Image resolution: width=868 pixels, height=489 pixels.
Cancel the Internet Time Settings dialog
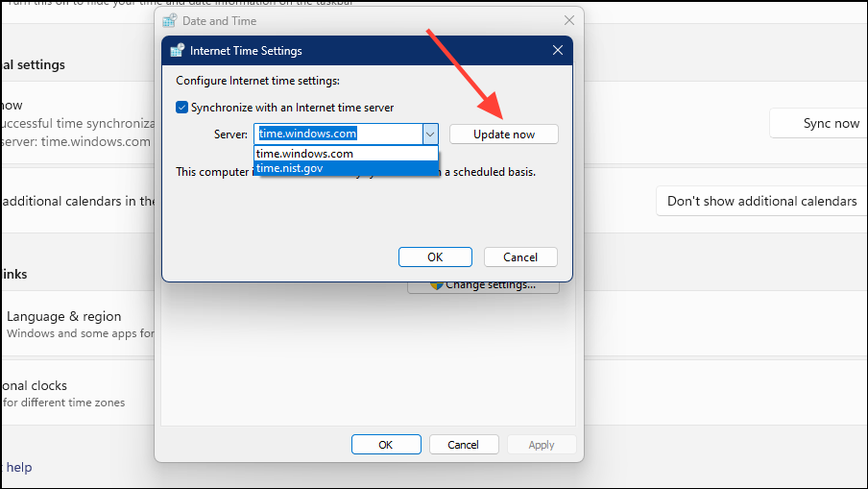click(520, 257)
